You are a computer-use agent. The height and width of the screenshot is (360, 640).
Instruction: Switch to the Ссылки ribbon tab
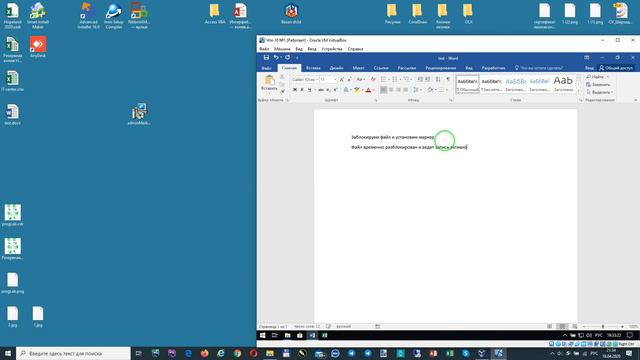point(381,68)
